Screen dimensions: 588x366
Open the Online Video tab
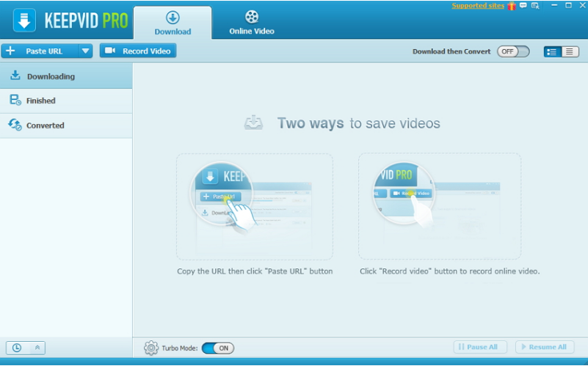[251, 22]
